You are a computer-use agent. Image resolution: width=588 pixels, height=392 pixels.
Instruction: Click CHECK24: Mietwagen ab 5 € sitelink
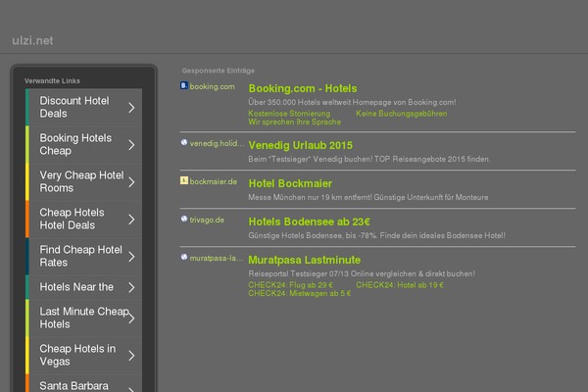300,293
